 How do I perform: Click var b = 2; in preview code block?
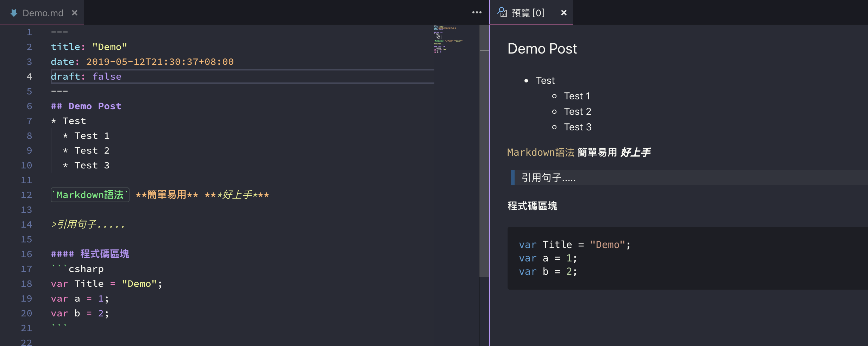(548, 272)
